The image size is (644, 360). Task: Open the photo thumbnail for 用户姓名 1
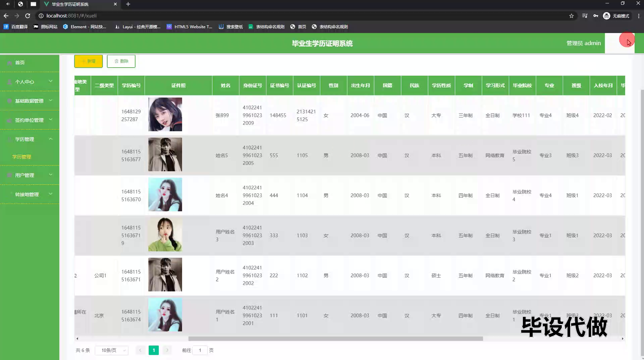click(165, 315)
